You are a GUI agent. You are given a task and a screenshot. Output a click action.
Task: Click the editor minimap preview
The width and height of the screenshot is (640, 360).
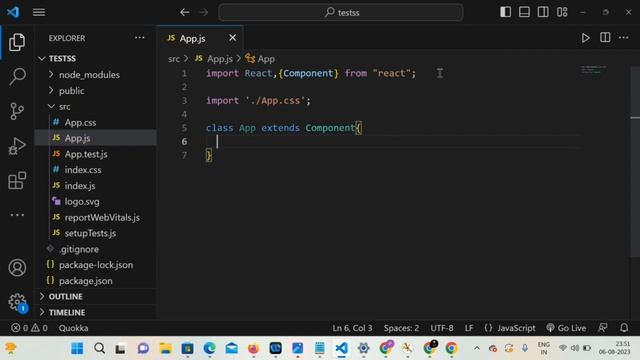(x=594, y=70)
